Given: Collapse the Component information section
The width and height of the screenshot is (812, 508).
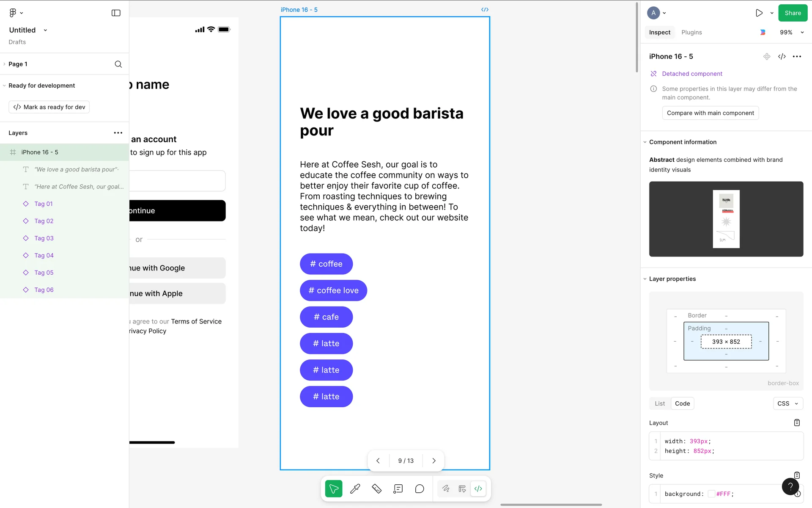Looking at the screenshot, I should pos(645,142).
